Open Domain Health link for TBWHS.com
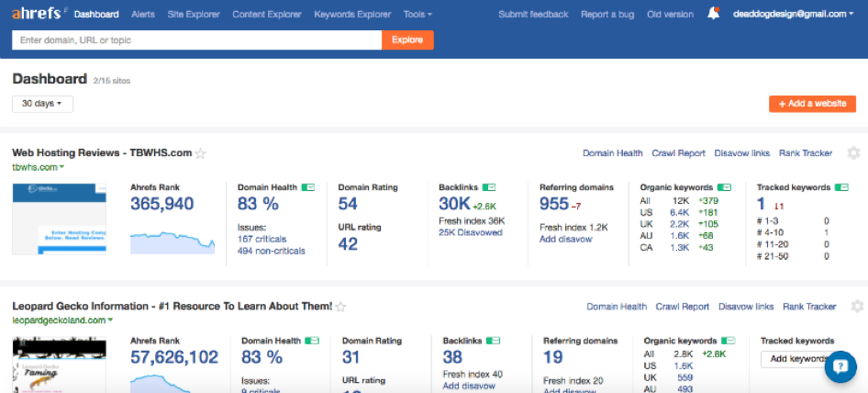868x393 pixels. (613, 153)
